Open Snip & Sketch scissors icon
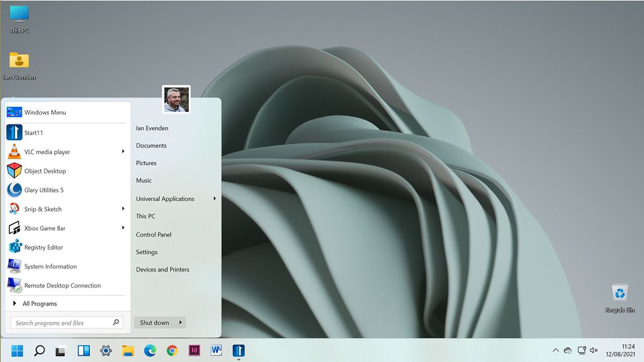The width and height of the screenshot is (644, 362). coord(14,209)
